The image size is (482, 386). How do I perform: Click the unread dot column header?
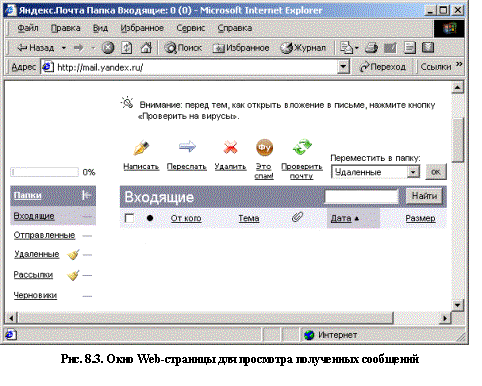150,218
